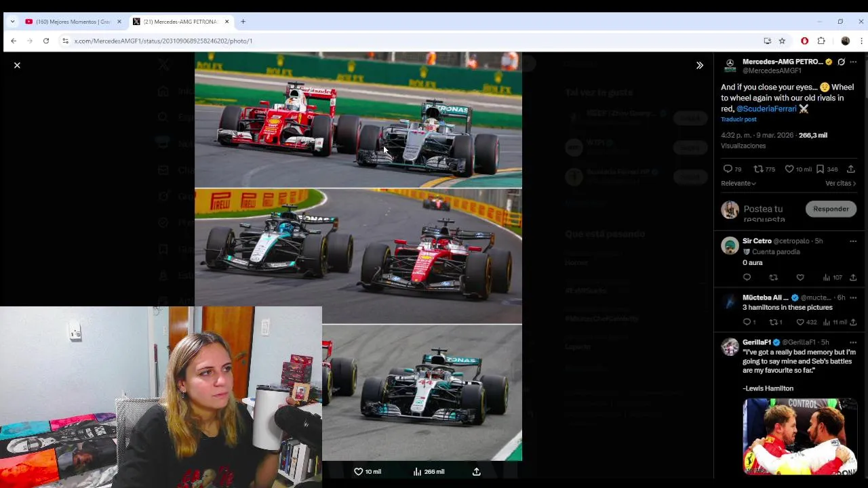Viewport: 868px width, 488px height.
Task: Go back to the previous page
Action: point(14,41)
